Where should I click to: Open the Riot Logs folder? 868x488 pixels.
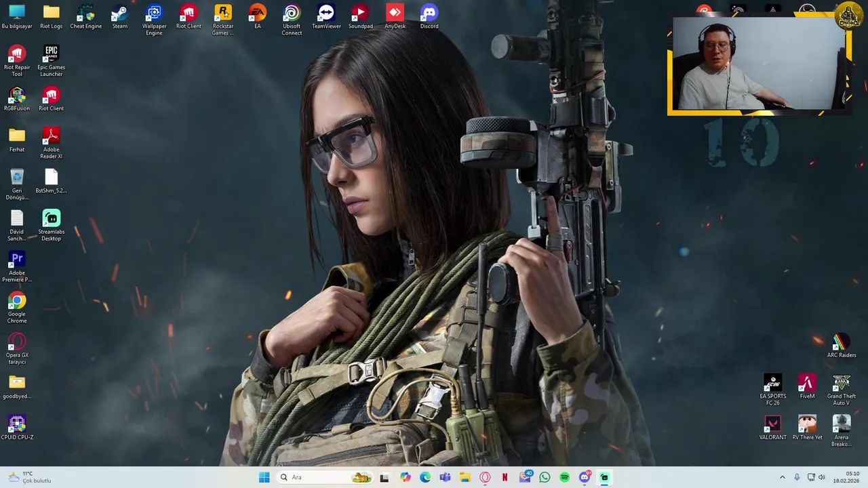click(51, 17)
